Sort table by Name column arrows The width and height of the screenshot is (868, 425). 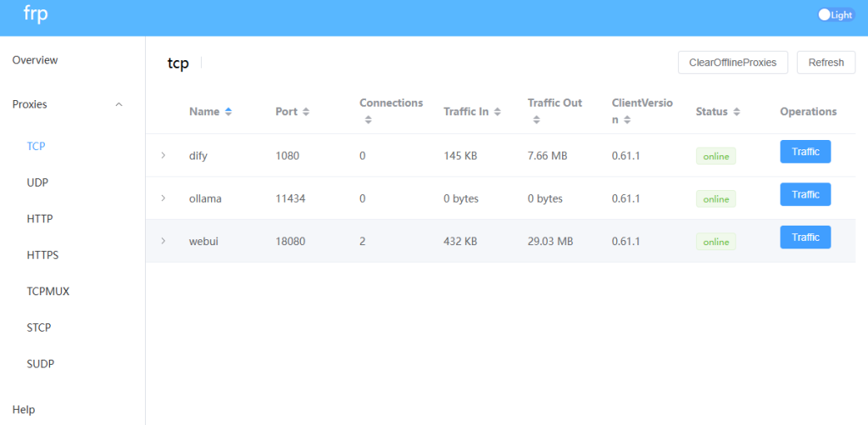point(228,112)
